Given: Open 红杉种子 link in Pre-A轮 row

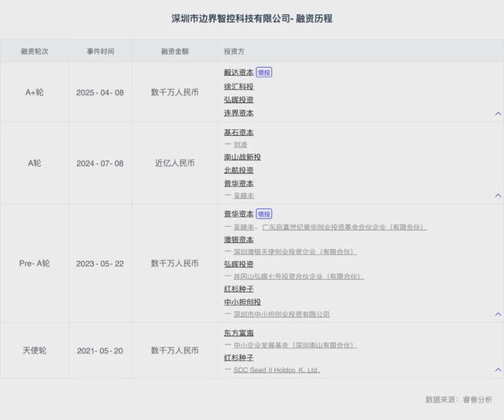Looking at the screenshot, I should (239, 289).
